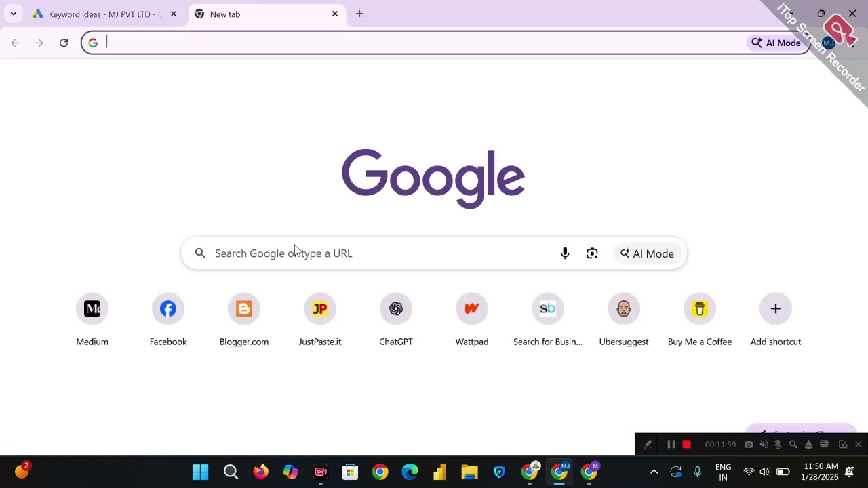This screenshot has height=488, width=868.
Task: Click the AI Mode button in address bar
Action: 776,43
